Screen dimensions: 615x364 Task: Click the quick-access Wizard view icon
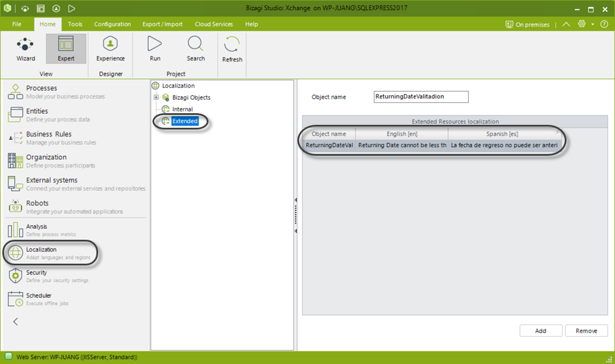(x=25, y=8)
